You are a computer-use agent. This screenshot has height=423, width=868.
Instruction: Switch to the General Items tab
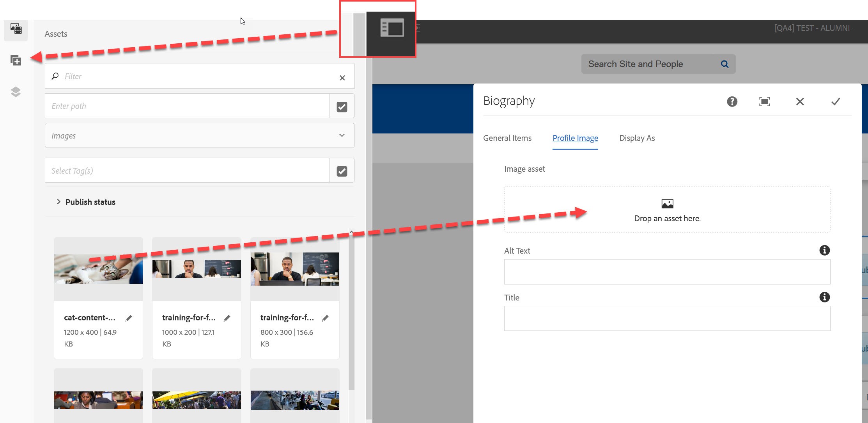[507, 138]
